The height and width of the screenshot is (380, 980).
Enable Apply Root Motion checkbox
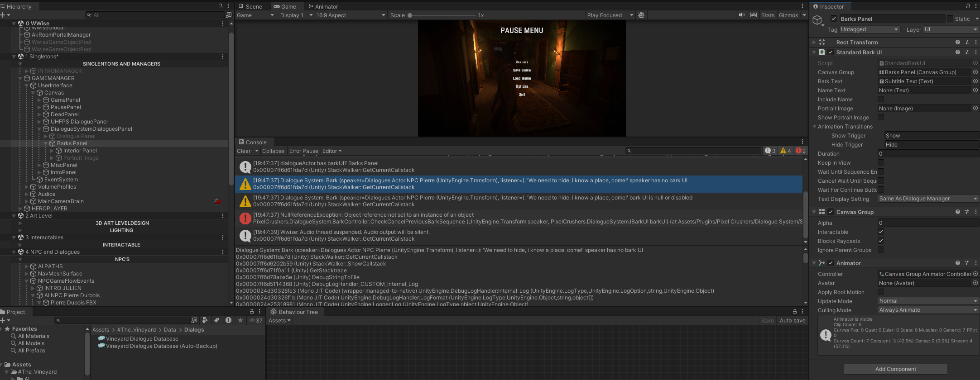[x=881, y=292]
